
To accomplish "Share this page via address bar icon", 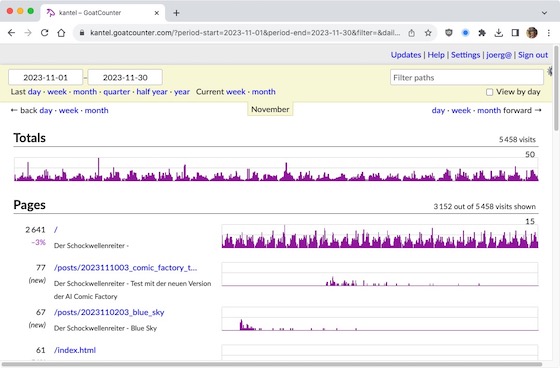I will coord(411,33).
